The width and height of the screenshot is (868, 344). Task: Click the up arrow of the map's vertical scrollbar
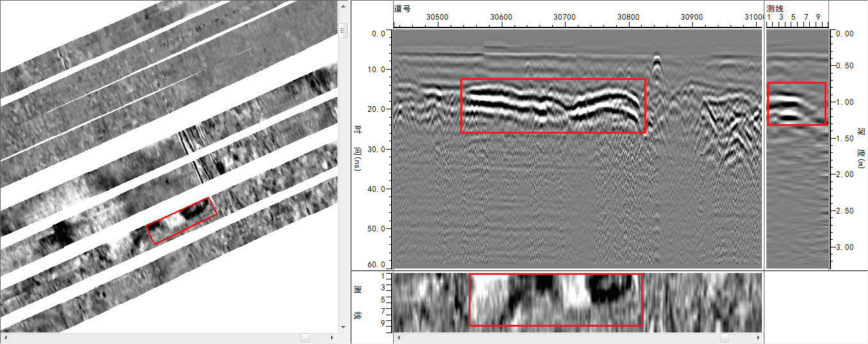(x=343, y=5)
